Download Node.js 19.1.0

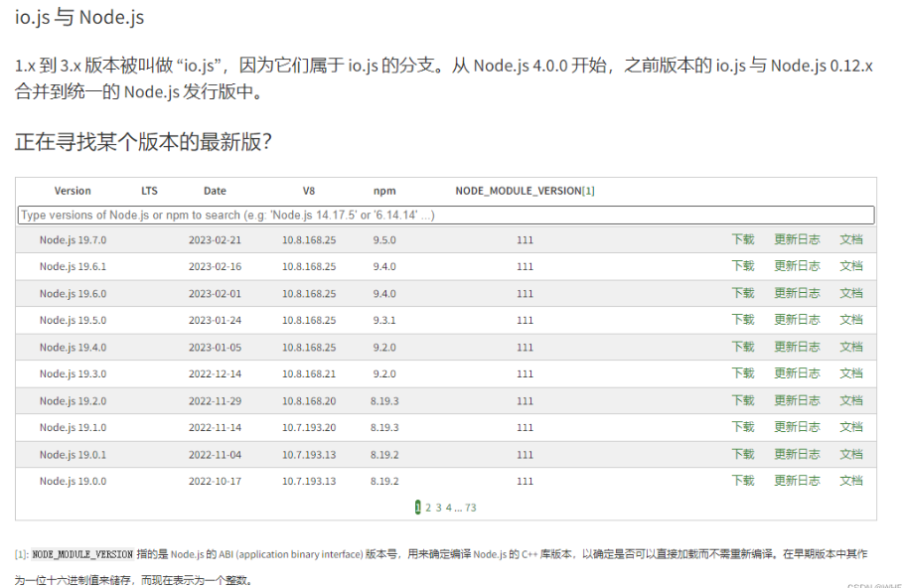(742, 427)
